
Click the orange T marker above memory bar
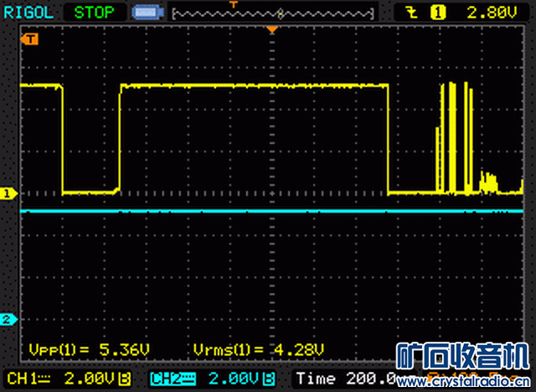(234, 4)
